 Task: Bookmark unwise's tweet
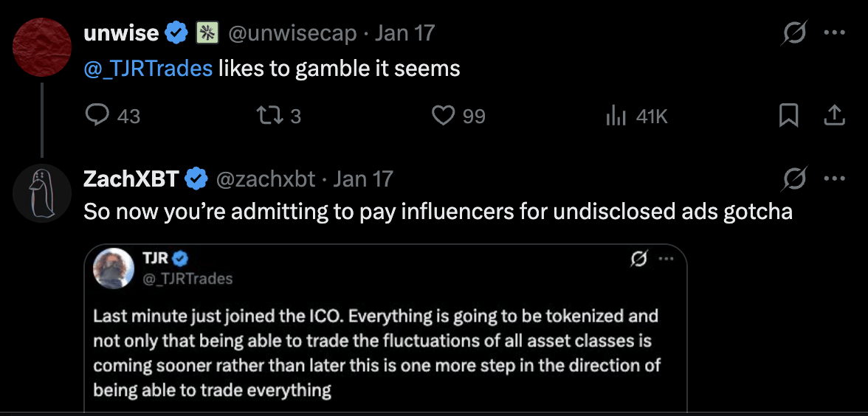click(788, 116)
